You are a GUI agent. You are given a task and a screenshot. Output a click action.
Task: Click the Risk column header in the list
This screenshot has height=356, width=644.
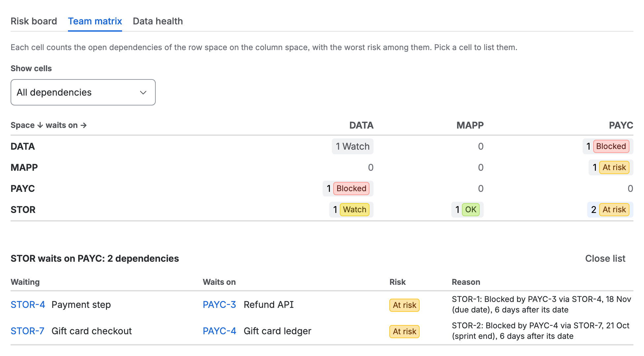398,282
